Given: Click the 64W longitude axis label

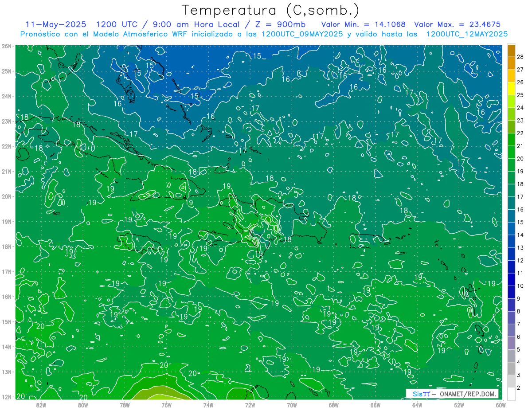Looking at the screenshot, I should pyautogui.click(x=417, y=405).
